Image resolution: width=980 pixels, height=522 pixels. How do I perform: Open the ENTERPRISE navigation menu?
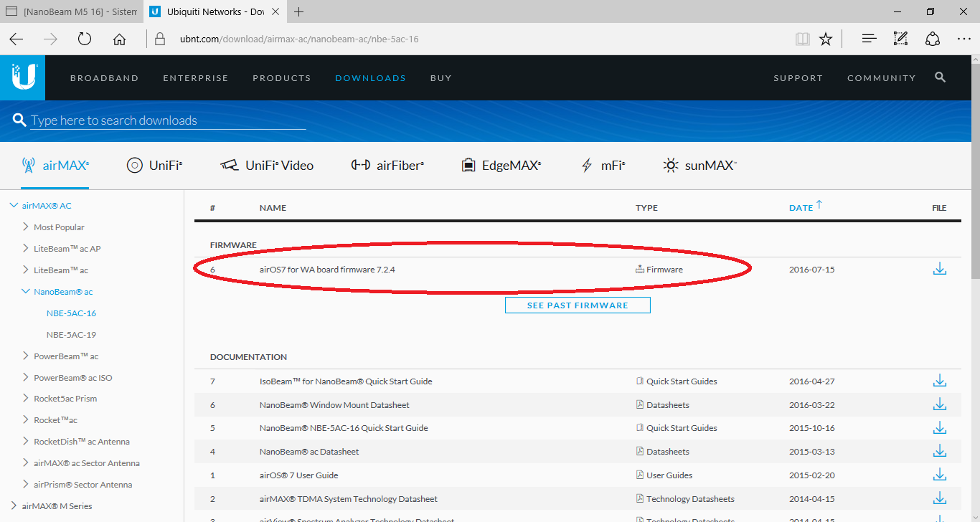coord(196,77)
